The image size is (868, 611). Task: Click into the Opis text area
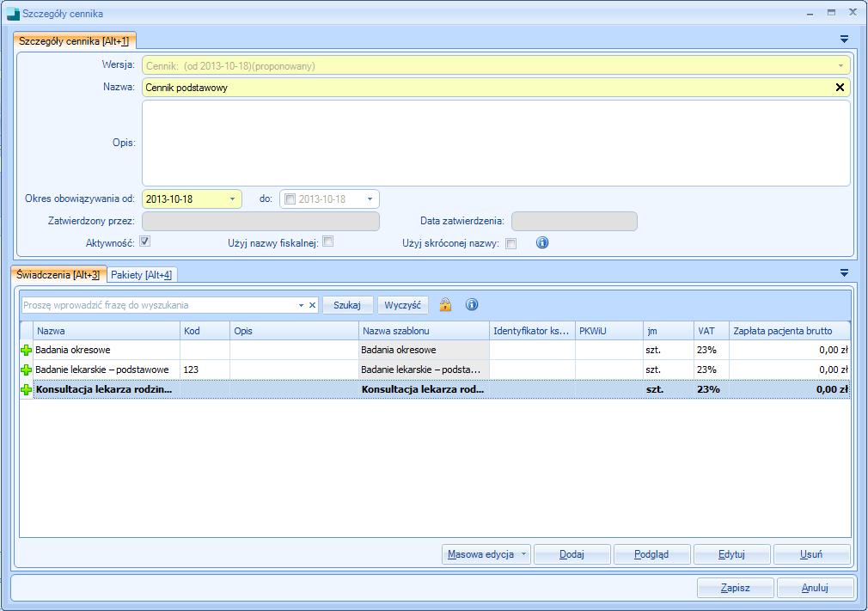point(496,143)
